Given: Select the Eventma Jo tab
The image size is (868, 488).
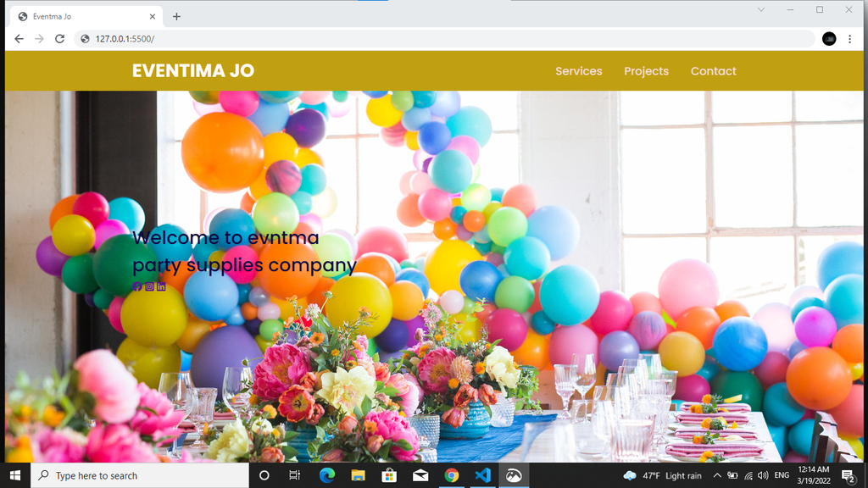Looking at the screenshot, I should pos(86,17).
